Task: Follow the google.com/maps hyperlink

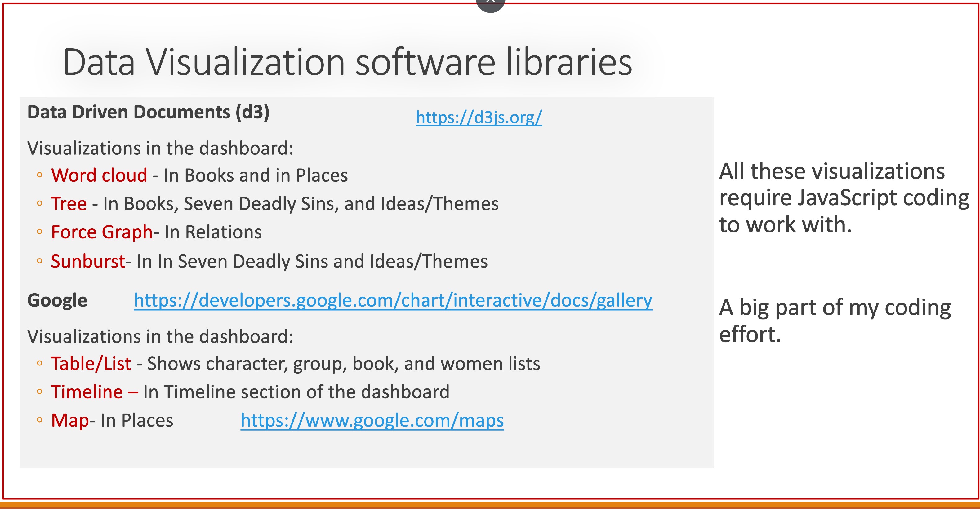Action: coord(372,420)
